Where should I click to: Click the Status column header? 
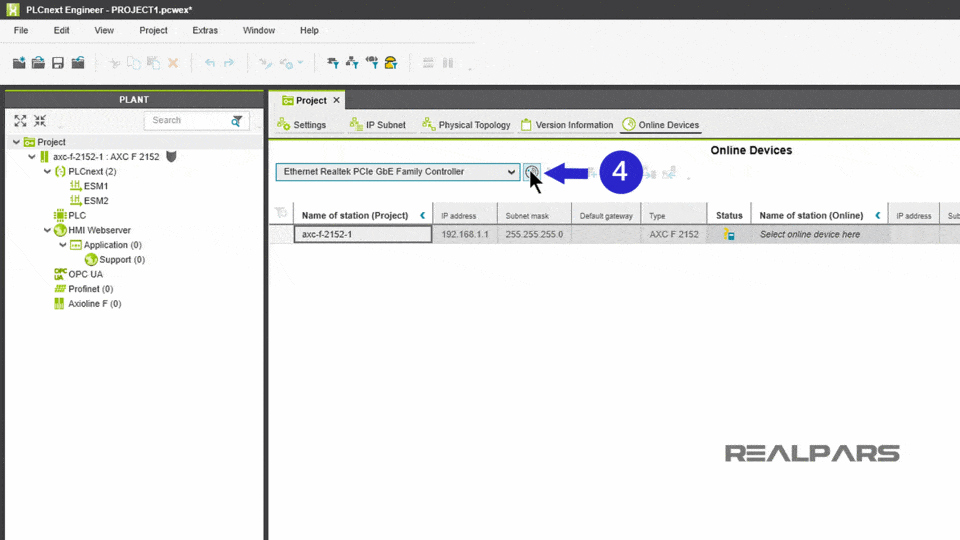pyautogui.click(x=729, y=216)
